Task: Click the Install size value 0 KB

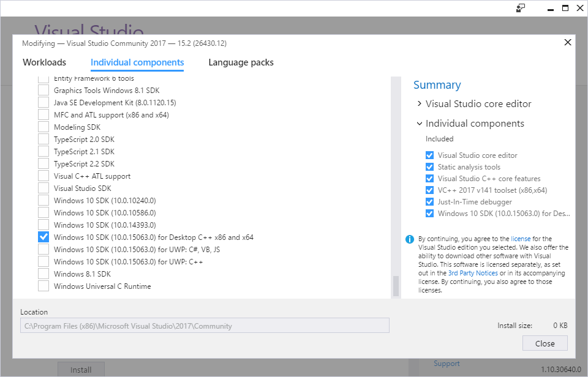Action: (x=560, y=325)
